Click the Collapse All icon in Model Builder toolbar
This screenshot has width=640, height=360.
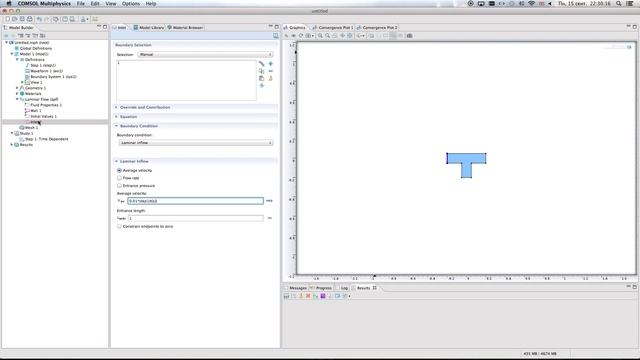point(28,36)
